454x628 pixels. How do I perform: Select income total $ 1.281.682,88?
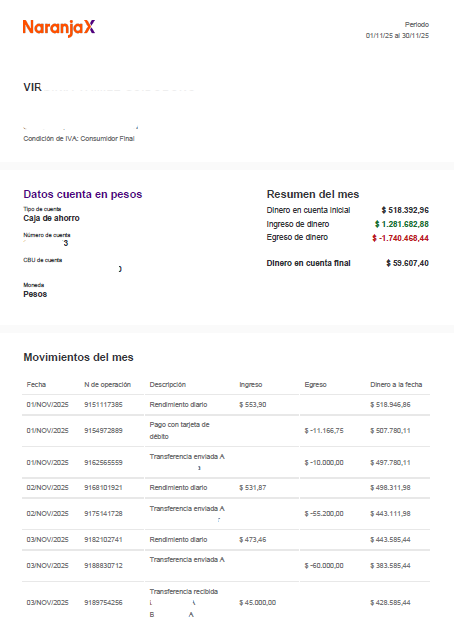402,224
